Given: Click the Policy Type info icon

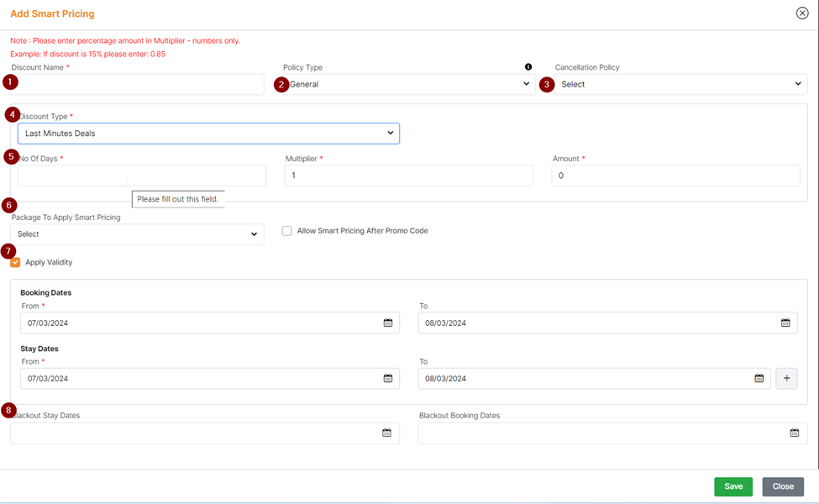Looking at the screenshot, I should [528, 67].
